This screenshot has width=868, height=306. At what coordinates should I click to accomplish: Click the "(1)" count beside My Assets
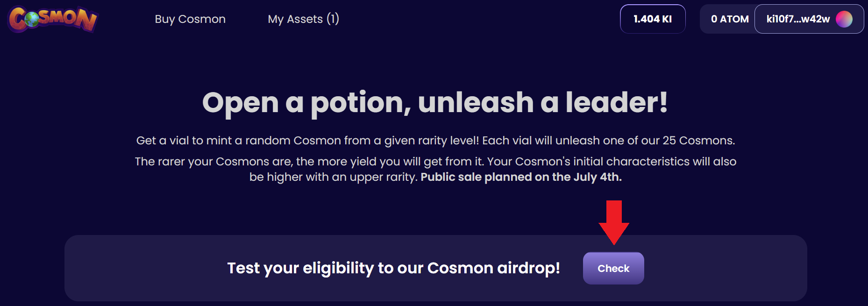pyautogui.click(x=333, y=19)
